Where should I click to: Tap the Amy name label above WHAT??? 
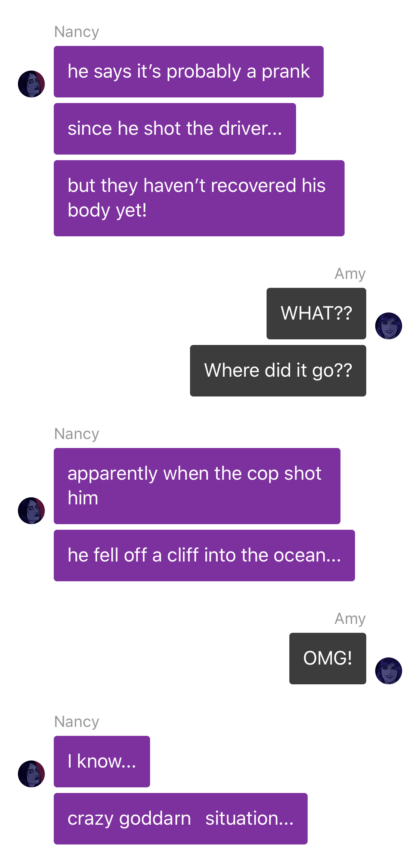click(350, 274)
